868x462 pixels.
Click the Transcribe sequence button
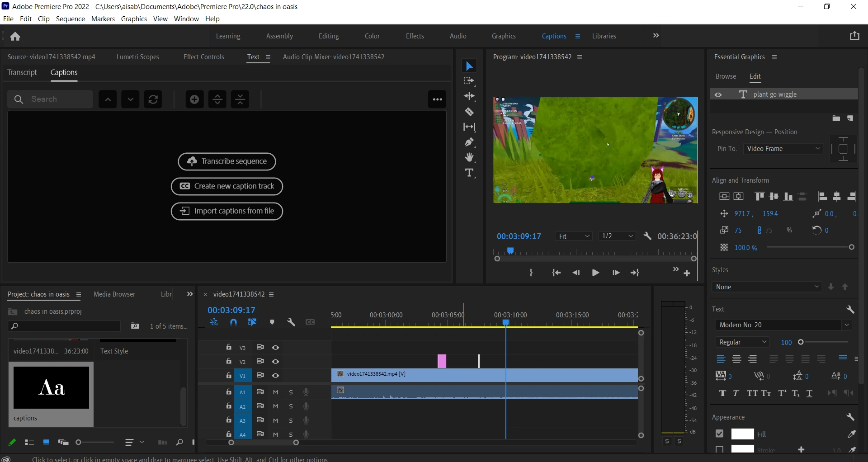pyautogui.click(x=227, y=161)
